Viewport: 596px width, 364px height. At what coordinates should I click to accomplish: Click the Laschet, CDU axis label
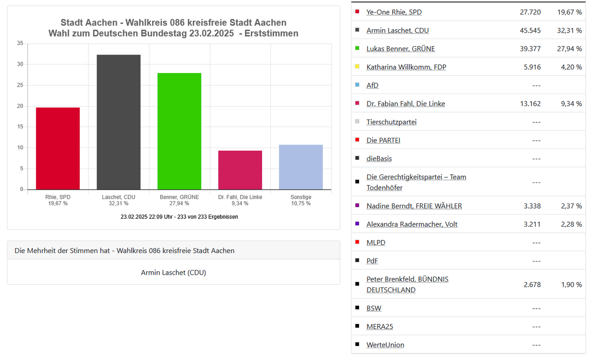point(118,200)
